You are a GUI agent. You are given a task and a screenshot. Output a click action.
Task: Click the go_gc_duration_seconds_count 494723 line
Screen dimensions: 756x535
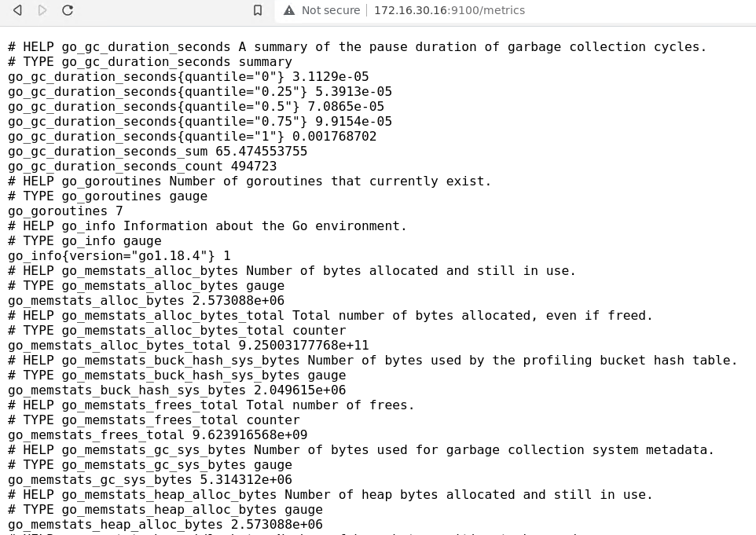coord(143,167)
